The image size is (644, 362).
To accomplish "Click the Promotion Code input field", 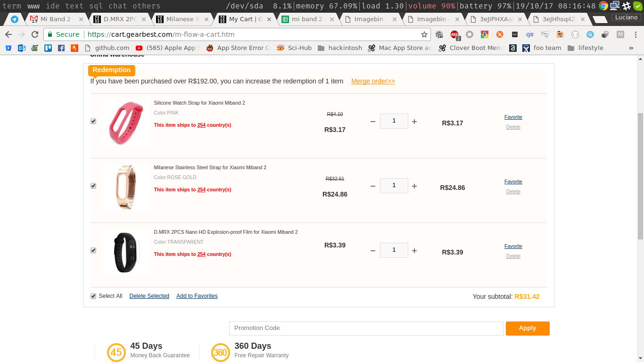I will pos(366,329).
